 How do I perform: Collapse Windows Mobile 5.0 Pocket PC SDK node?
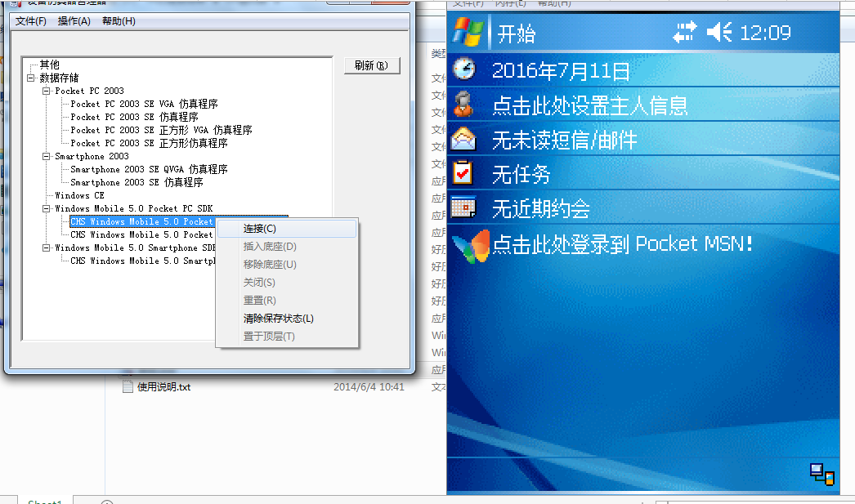point(47,208)
